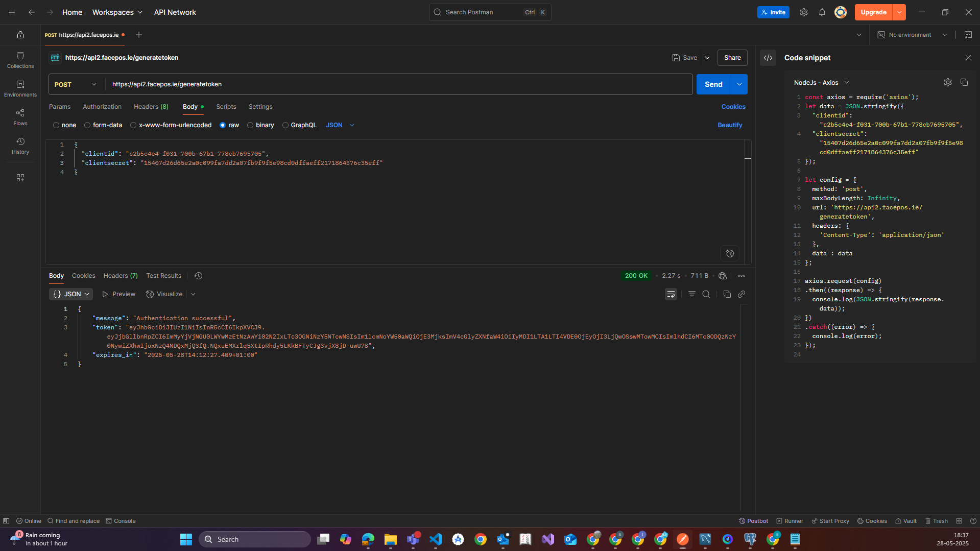The image size is (980, 551).
Task: Switch to the Params tab
Action: 60,107
